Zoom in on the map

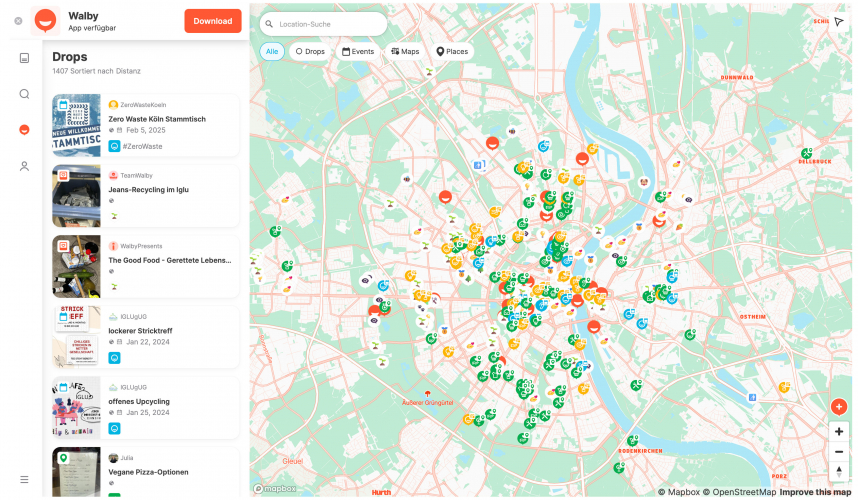pyautogui.click(x=838, y=431)
